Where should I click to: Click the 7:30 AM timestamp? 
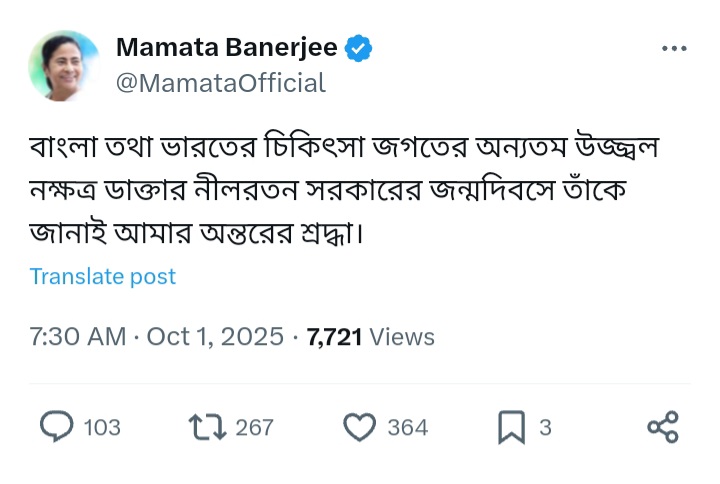(x=77, y=337)
